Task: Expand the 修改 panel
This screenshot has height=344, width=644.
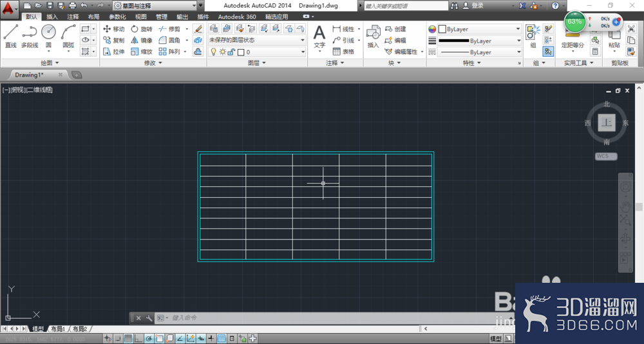Action: coord(153,63)
